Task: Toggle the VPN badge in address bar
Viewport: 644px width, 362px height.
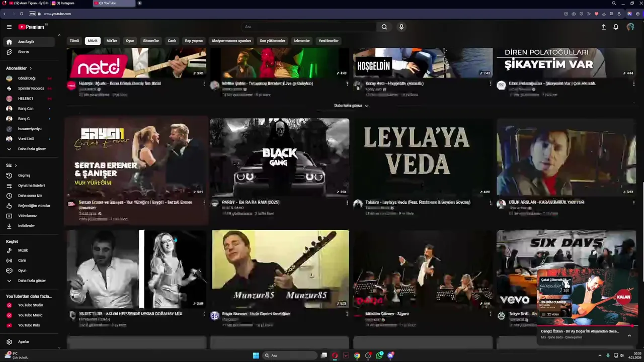Action: point(33,14)
